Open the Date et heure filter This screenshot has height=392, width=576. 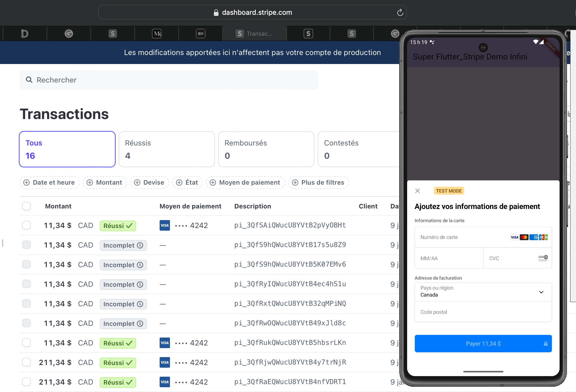click(x=49, y=183)
